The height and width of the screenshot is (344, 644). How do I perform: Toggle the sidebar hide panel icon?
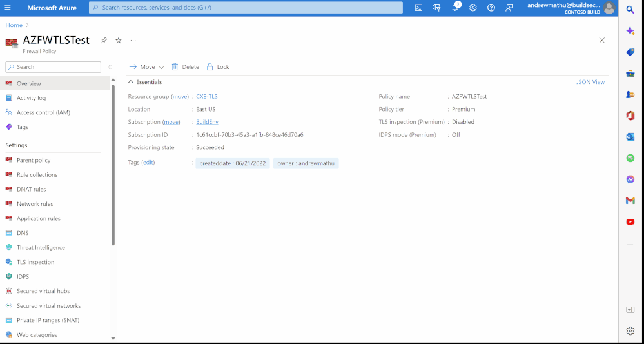630,310
